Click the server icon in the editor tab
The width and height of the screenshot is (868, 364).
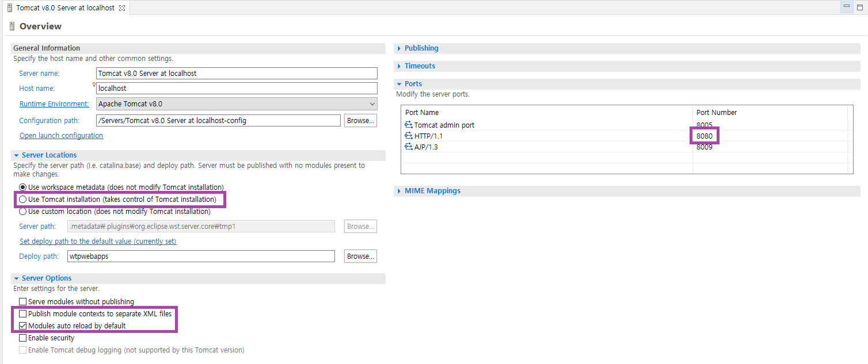[x=10, y=8]
